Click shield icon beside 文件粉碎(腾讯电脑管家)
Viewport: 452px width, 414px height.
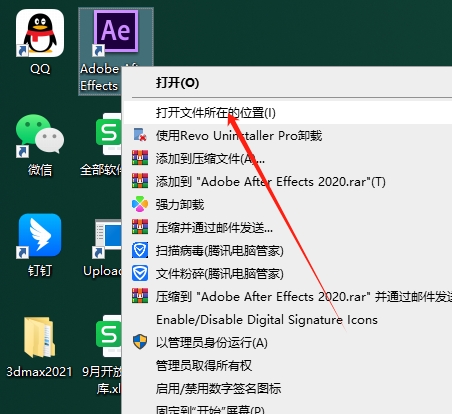point(140,273)
